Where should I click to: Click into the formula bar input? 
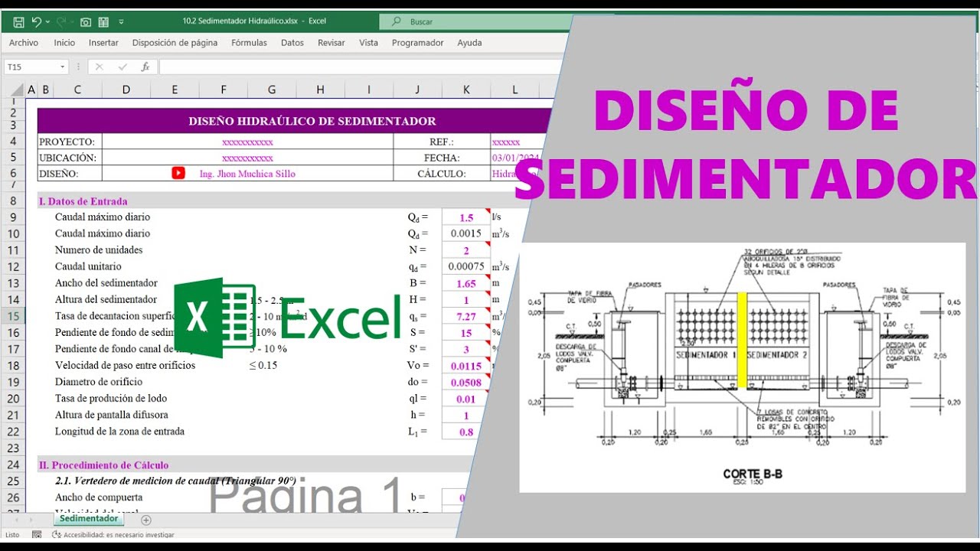tap(360, 67)
